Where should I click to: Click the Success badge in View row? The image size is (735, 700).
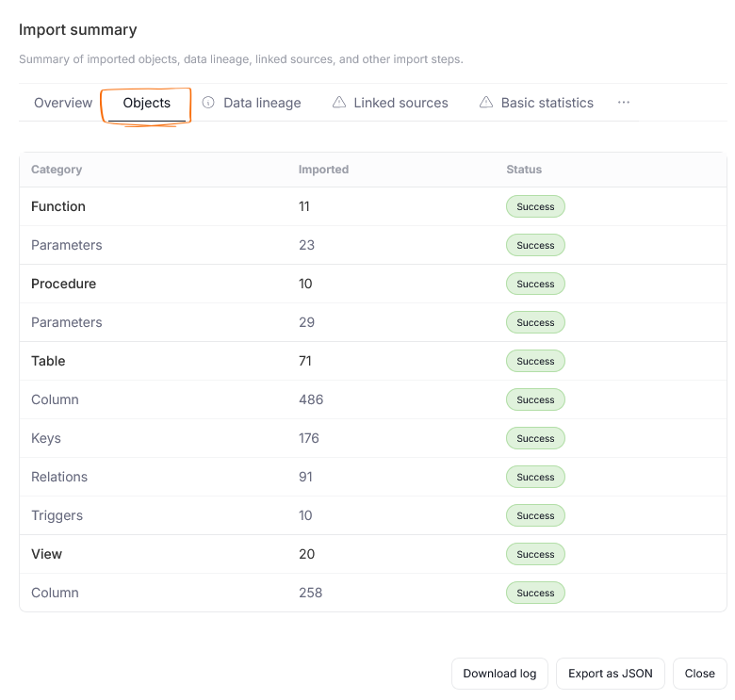pyautogui.click(x=535, y=554)
